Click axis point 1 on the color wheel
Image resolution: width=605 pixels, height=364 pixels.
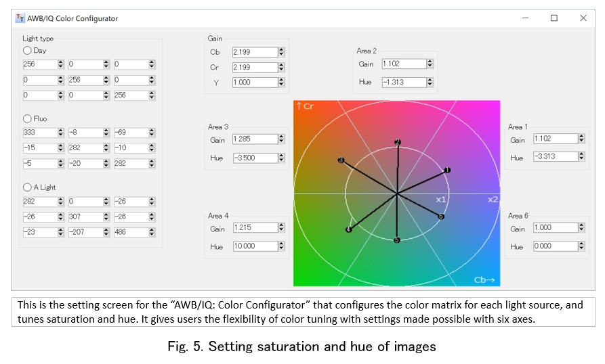[x=447, y=170]
